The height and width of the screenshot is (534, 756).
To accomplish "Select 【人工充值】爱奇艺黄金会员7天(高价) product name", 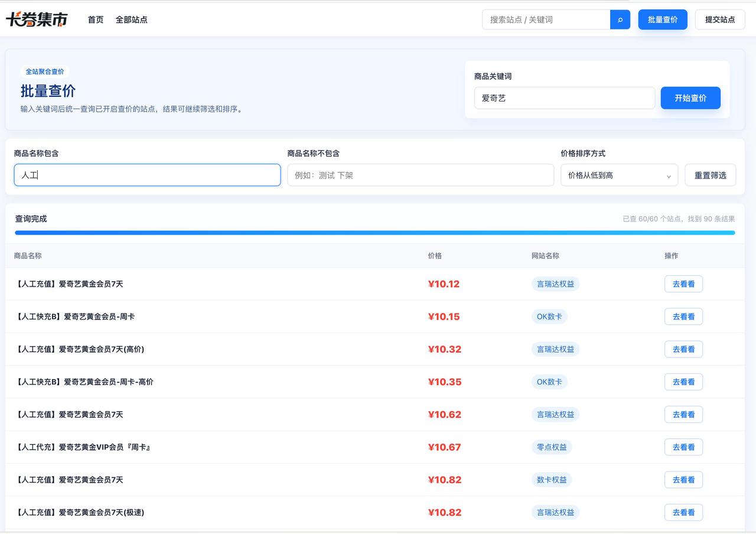I will (79, 349).
